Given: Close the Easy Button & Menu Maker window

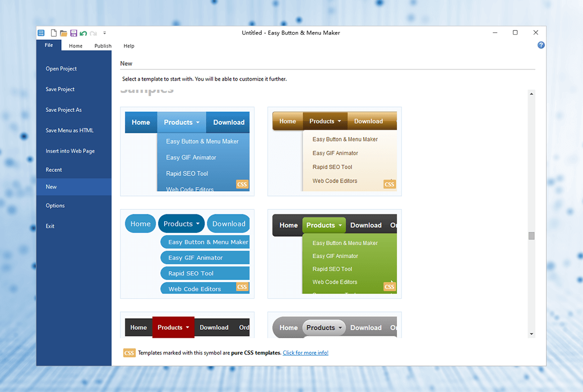Looking at the screenshot, I should click(535, 32).
